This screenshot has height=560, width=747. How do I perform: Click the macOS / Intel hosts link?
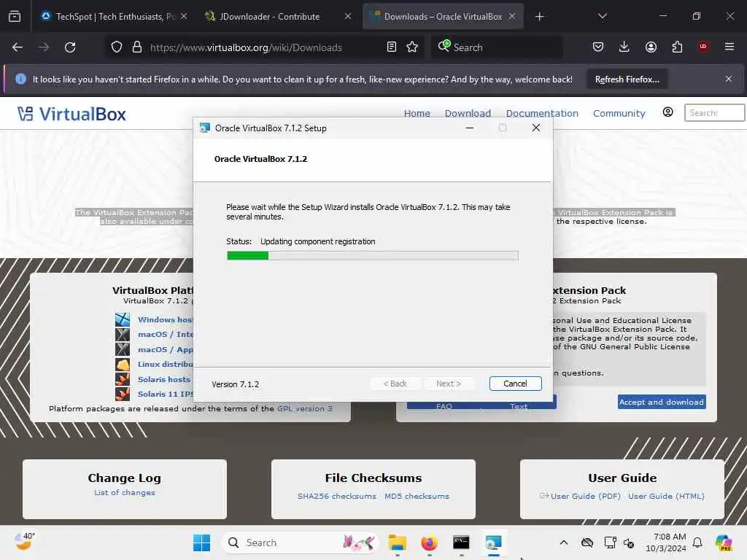[x=165, y=334]
